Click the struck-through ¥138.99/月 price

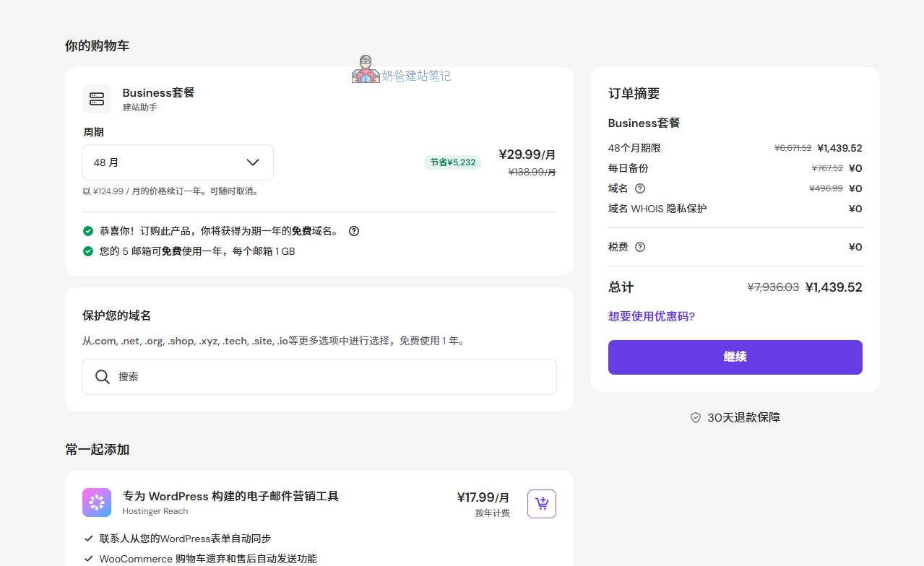tap(532, 172)
